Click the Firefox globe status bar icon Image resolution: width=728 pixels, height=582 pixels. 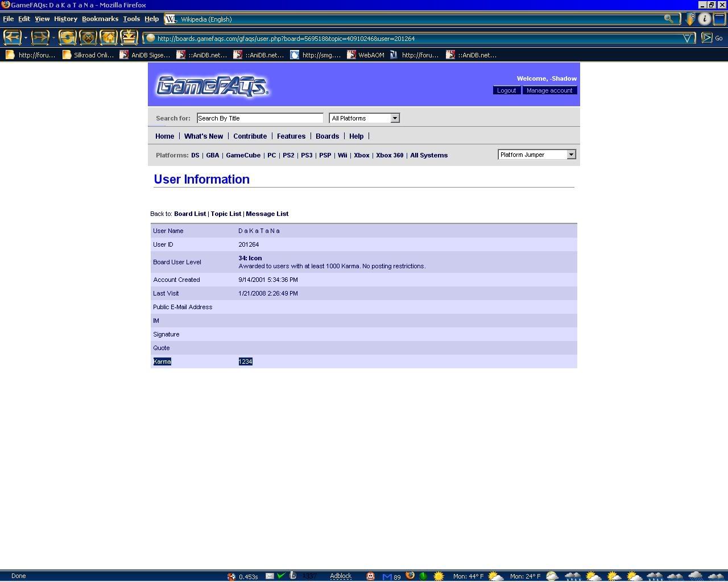[410, 575]
